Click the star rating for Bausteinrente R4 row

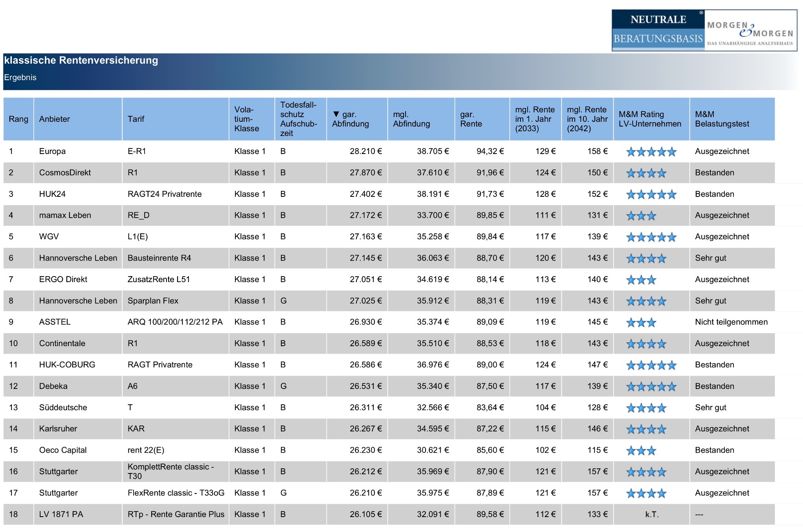pyautogui.click(x=646, y=259)
